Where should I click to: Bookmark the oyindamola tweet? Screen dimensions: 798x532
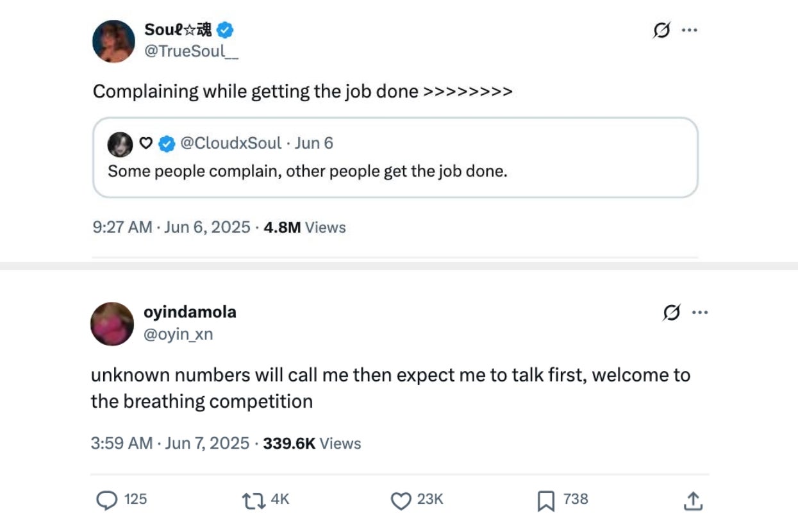(x=545, y=501)
